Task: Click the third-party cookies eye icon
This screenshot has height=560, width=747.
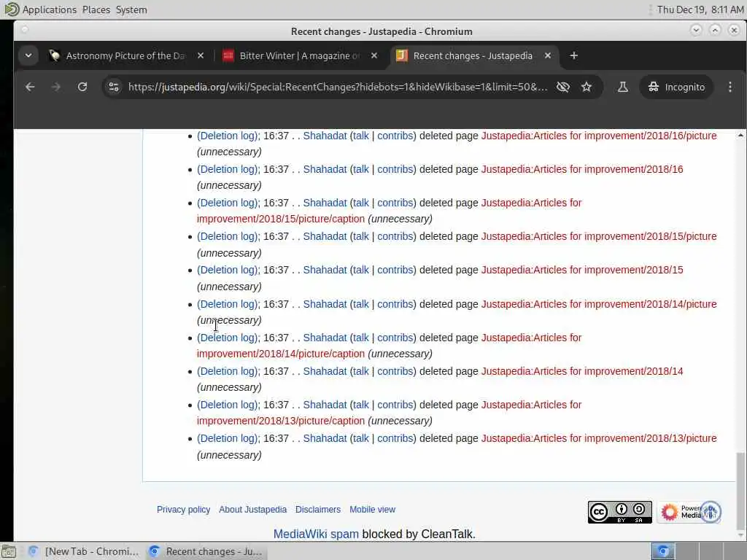Action: pos(563,87)
